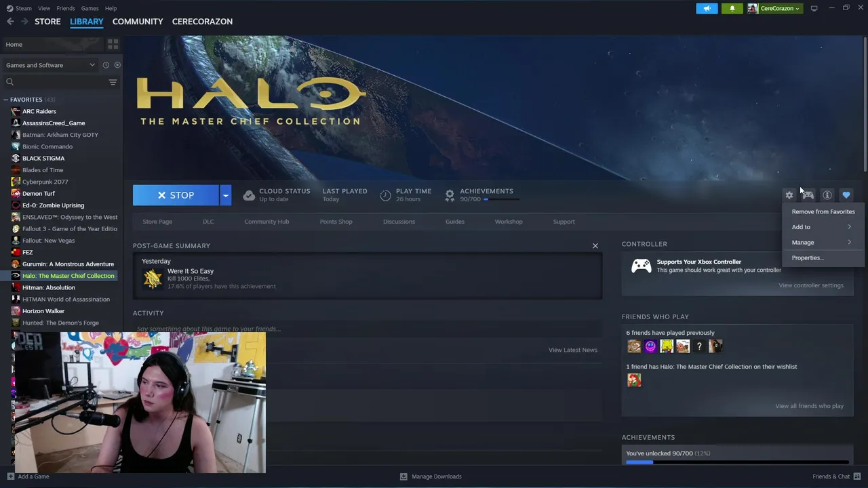Screen dimensions: 868x488
Task: Open the announcements megaphone icon
Action: pos(707,8)
